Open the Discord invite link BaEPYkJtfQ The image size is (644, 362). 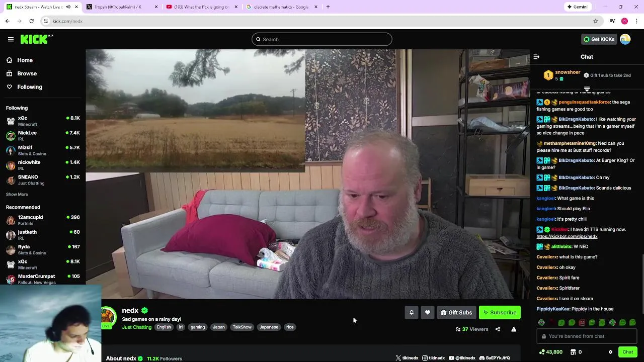pos(495,358)
